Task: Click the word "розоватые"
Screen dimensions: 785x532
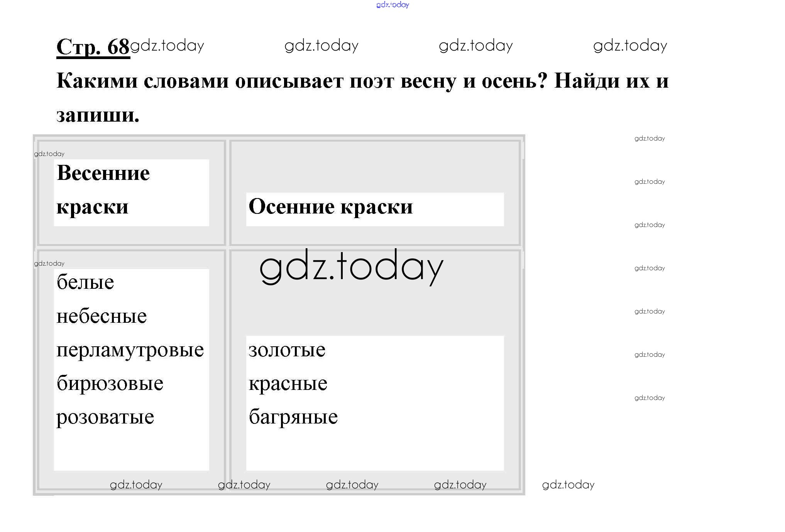Action: coord(105,417)
